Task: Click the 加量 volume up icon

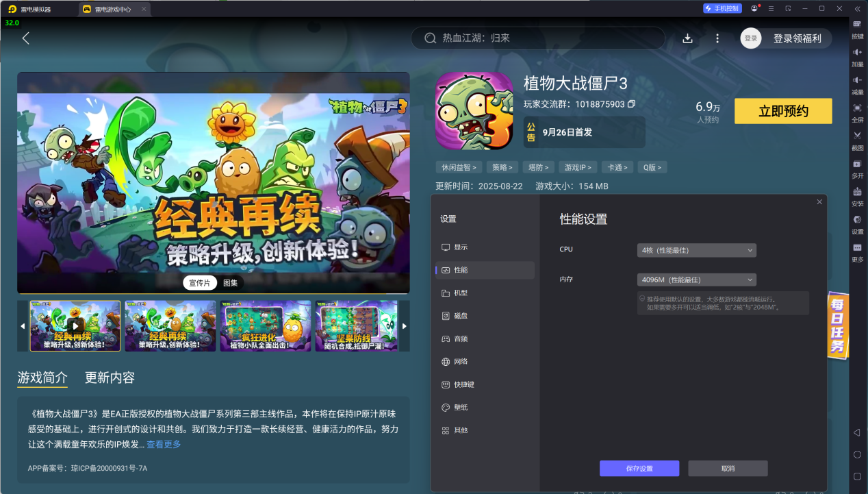Action: click(857, 52)
